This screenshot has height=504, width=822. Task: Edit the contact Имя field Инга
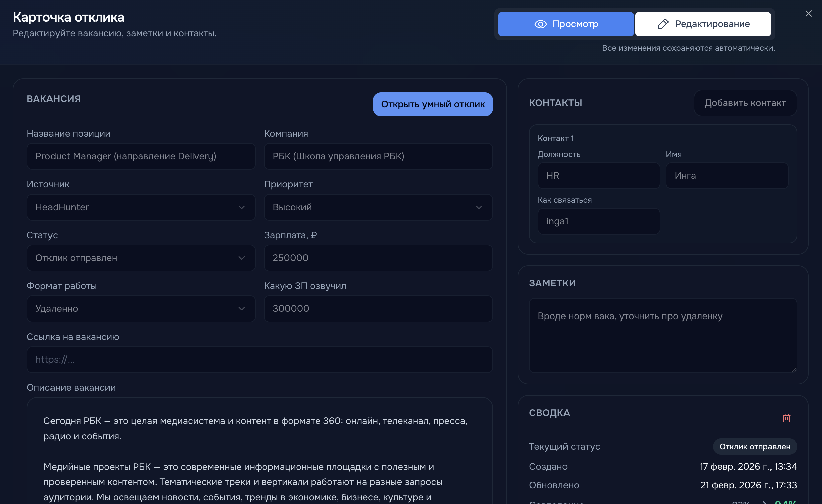coord(727,176)
